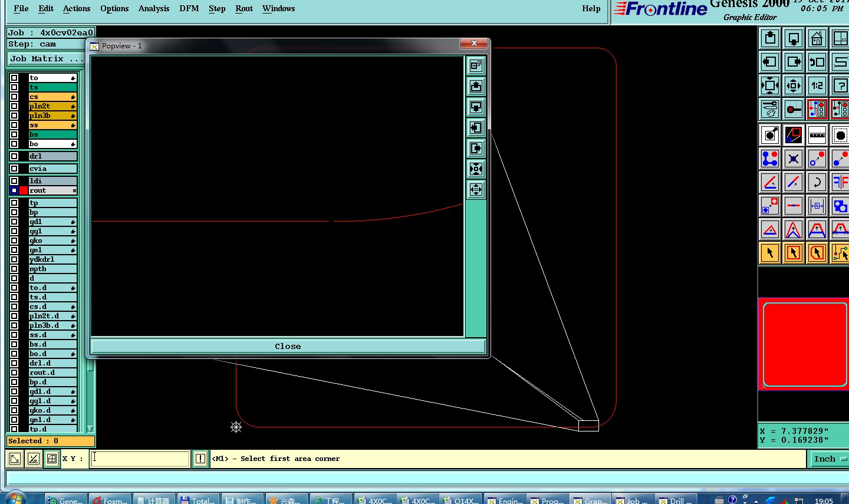
Task: Click the pan left arrow icon in the right toolbar
Action: coord(770,62)
